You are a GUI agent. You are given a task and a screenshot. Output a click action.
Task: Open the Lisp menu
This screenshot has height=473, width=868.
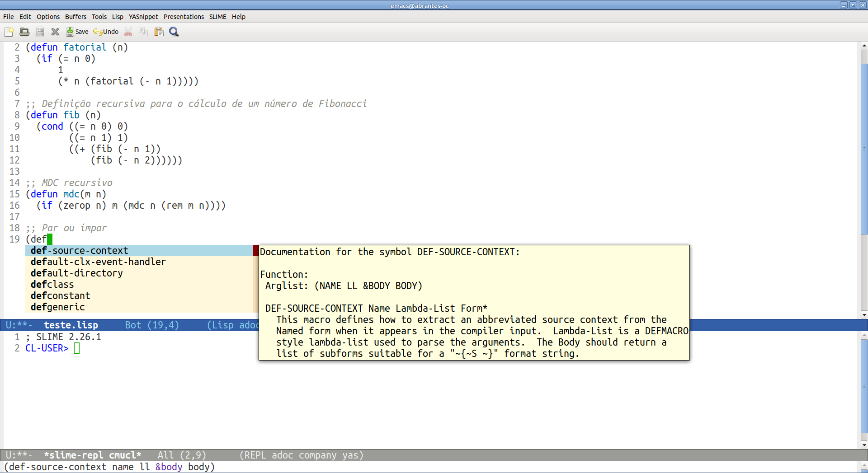118,17
